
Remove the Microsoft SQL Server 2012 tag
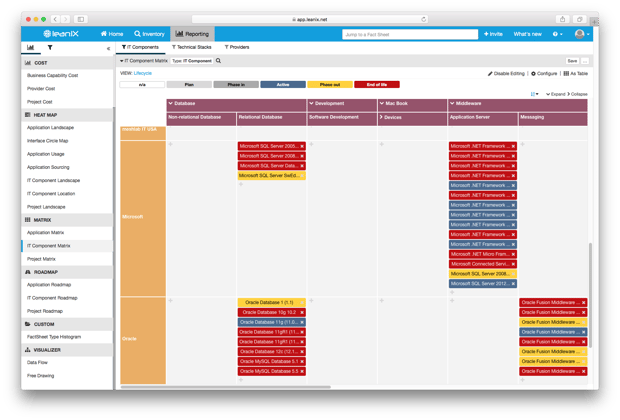point(513,284)
